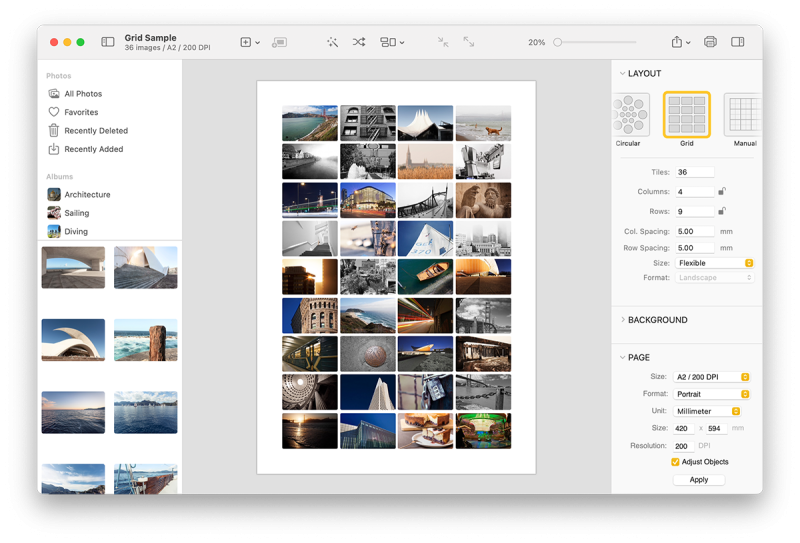Click the Resolution field 200
The width and height of the screenshot is (800, 543).
pyautogui.click(x=684, y=446)
